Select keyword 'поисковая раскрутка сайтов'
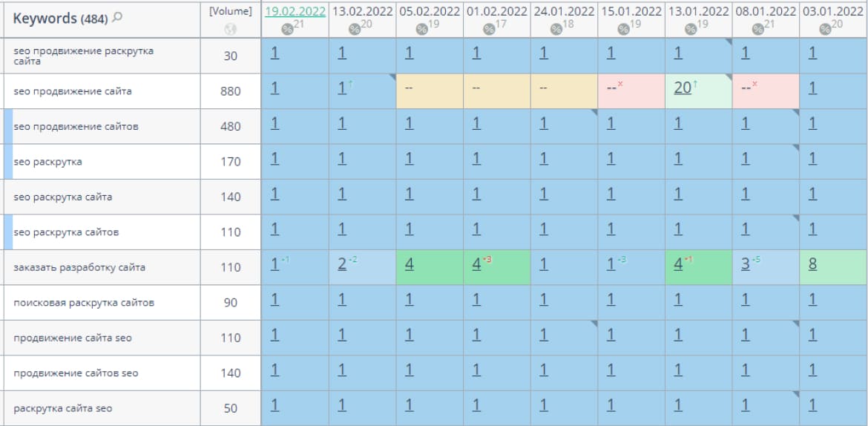The height and width of the screenshot is (426, 868). (x=84, y=303)
